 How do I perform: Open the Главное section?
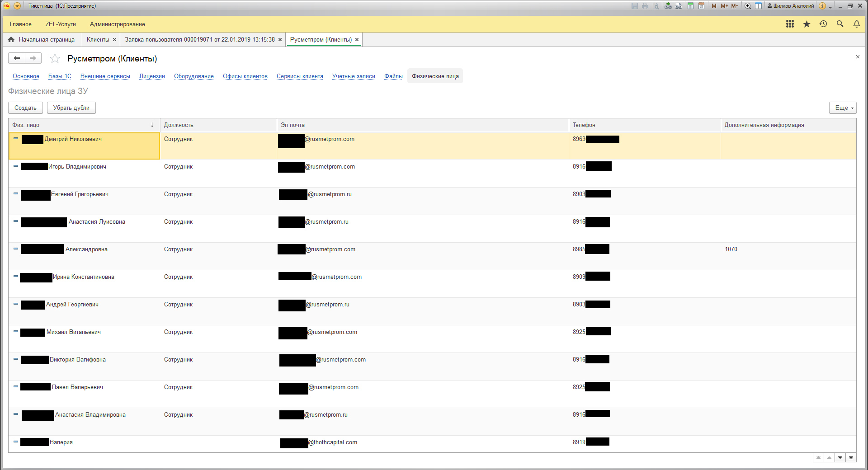(21, 24)
